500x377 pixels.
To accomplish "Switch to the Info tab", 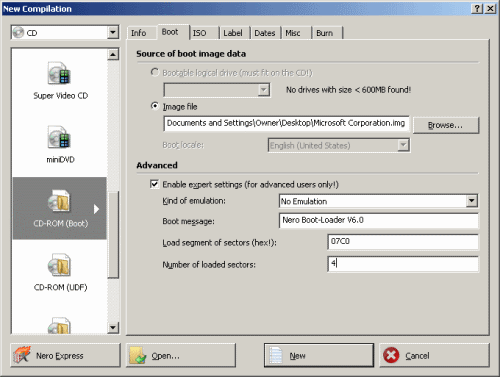I will coord(139,33).
